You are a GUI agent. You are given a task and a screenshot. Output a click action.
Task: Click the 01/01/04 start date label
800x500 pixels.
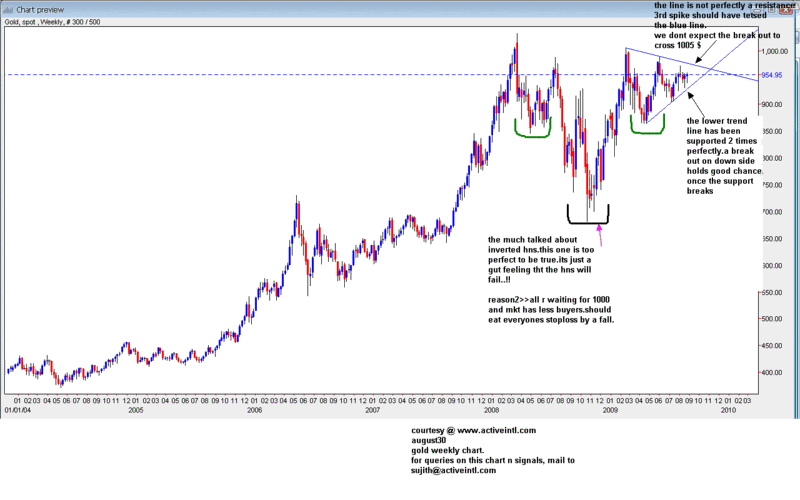[17, 410]
